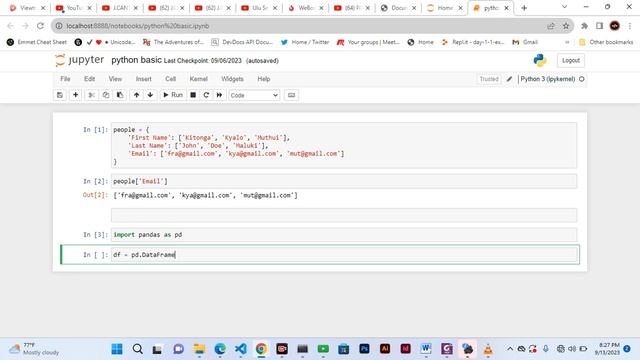Screen dimensions: 640x360
Task: Reload the page with the browser refresh icon
Action: [40, 26]
